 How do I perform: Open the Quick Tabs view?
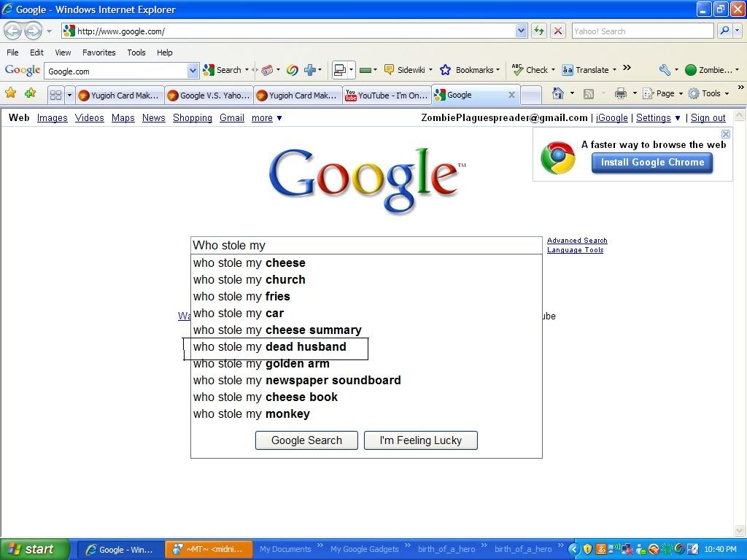pyautogui.click(x=55, y=95)
